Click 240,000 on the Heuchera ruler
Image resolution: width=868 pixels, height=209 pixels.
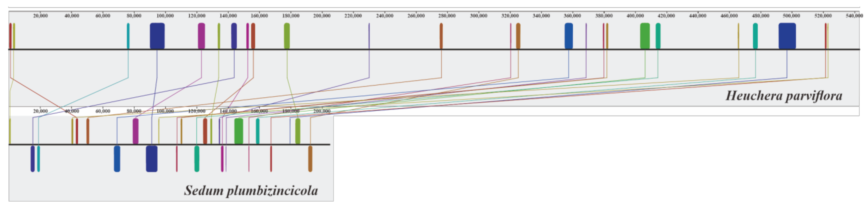pyautogui.click(x=384, y=15)
